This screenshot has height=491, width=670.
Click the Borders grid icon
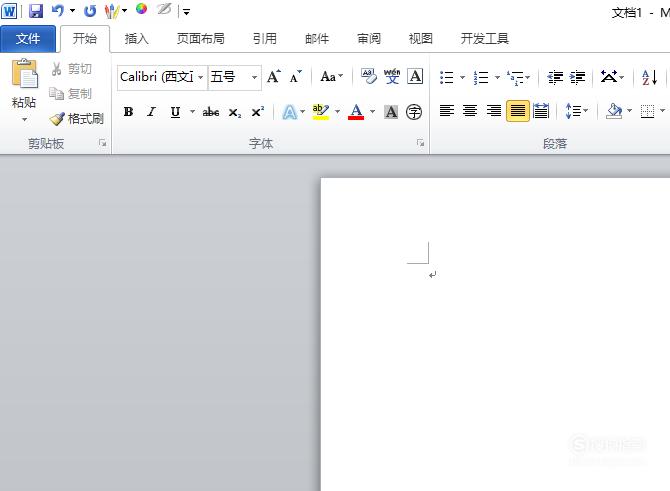pyautogui.click(x=647, y=111)
